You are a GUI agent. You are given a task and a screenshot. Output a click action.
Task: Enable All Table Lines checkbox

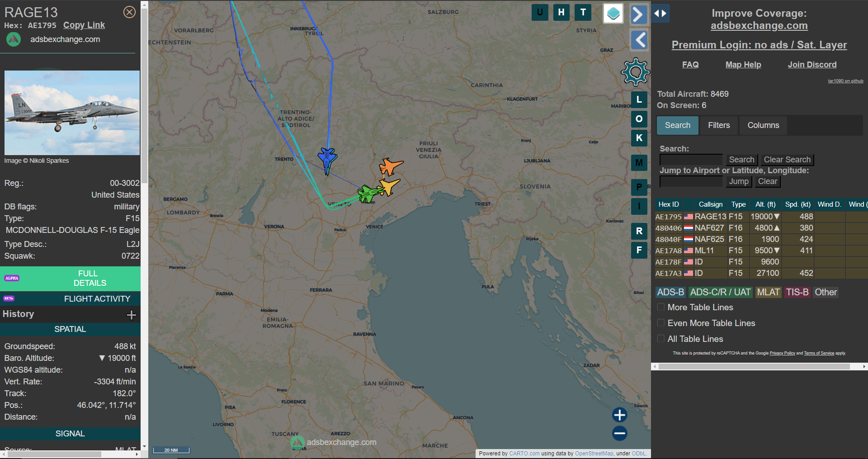coord(660,339)
